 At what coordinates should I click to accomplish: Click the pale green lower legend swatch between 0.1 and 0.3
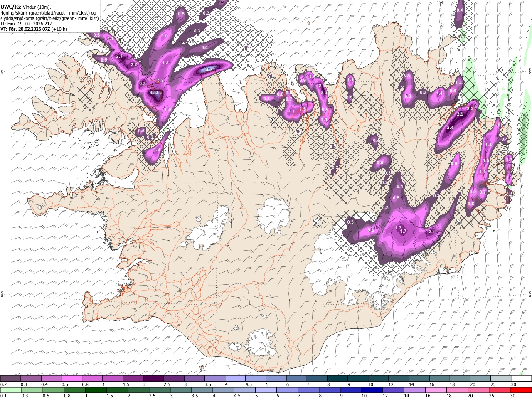10,390
